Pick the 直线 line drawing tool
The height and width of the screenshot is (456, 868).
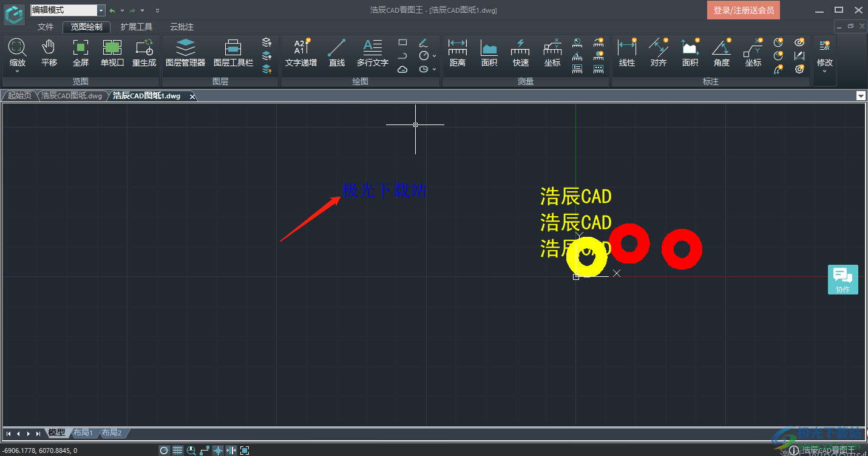[336, 53]
